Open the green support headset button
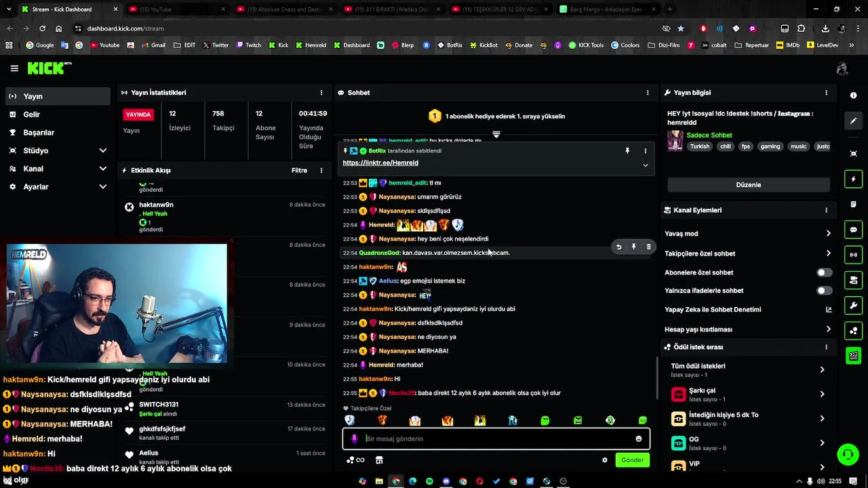This screenshot has width=868, height=488. tap(848, 454)
